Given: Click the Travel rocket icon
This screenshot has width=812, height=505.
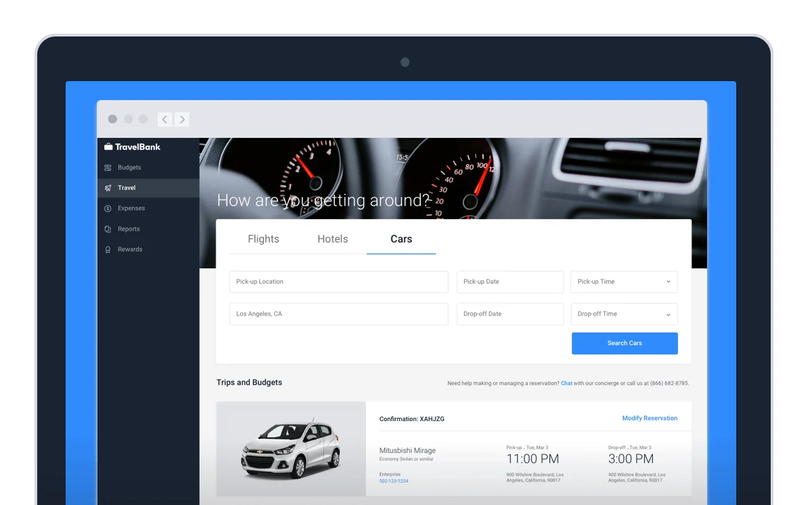Looking at the screenshot, I should (108, 188).
